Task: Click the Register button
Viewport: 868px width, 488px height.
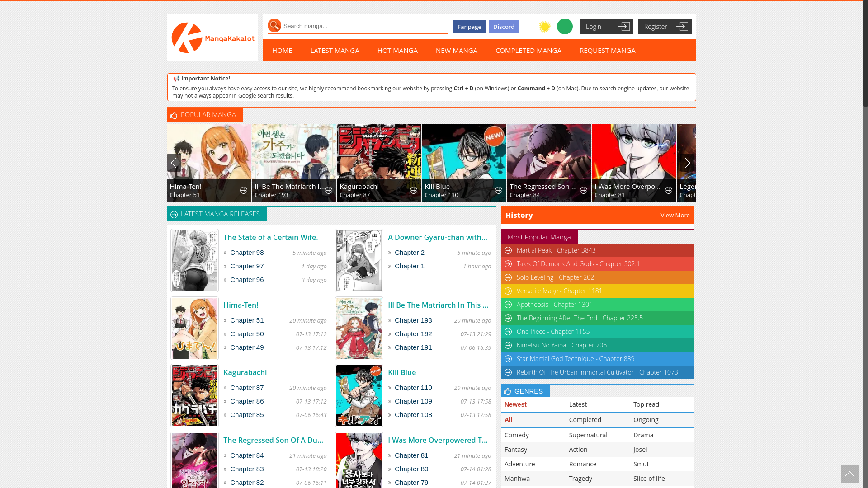Action: [x=665, y=27]
